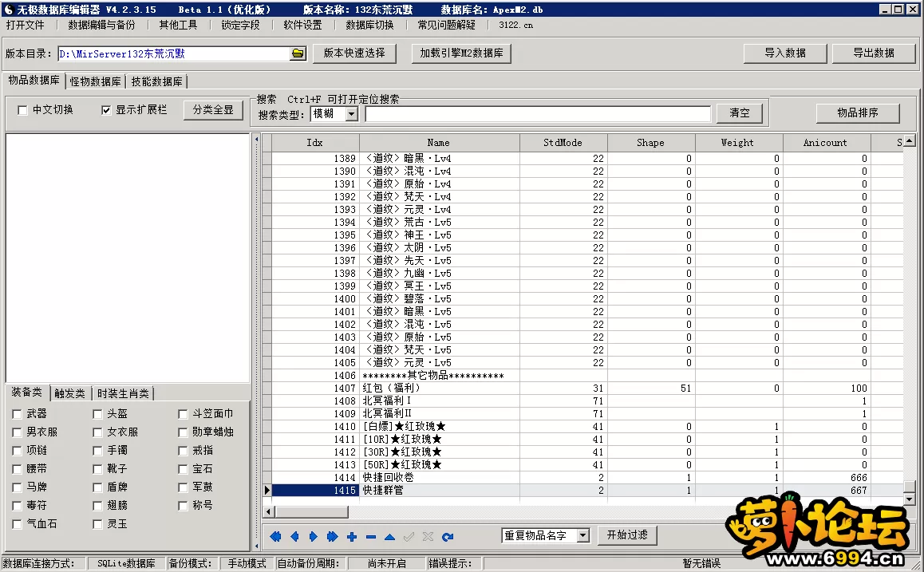Image resolution: width=924 pixels, height=572 pixels.
Task: Collapse left panel with splitter top arrow
Action: pyautogui.click(x=256, y=140)
